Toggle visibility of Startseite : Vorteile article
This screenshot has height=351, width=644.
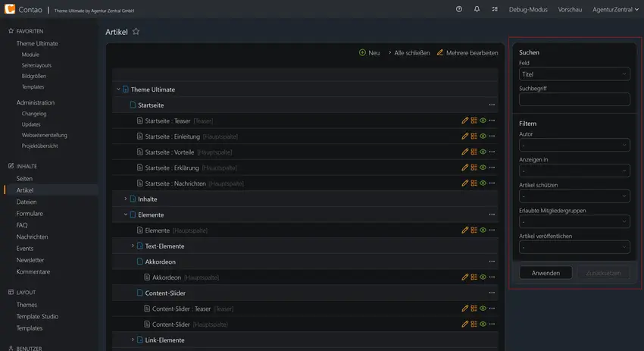(x=483, y=152)
